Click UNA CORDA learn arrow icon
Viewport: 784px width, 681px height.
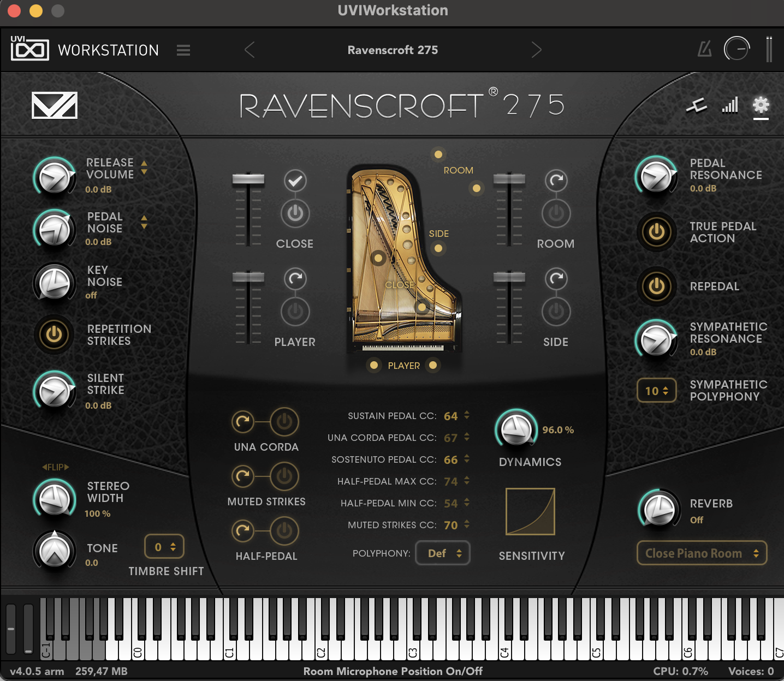point(243,422)
